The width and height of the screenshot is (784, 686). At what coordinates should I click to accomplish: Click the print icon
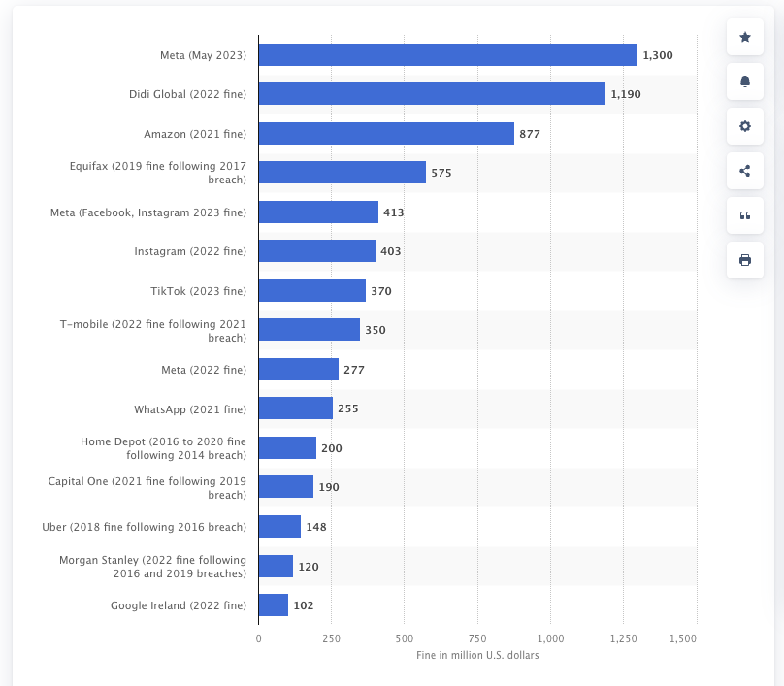745,260
